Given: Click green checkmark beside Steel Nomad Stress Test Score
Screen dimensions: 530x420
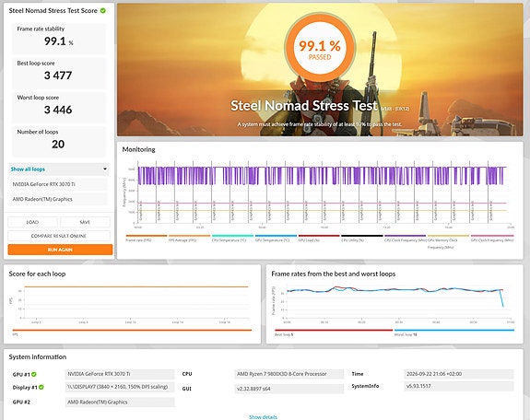Looking at the screenshot, I should (x=103, y=10).
